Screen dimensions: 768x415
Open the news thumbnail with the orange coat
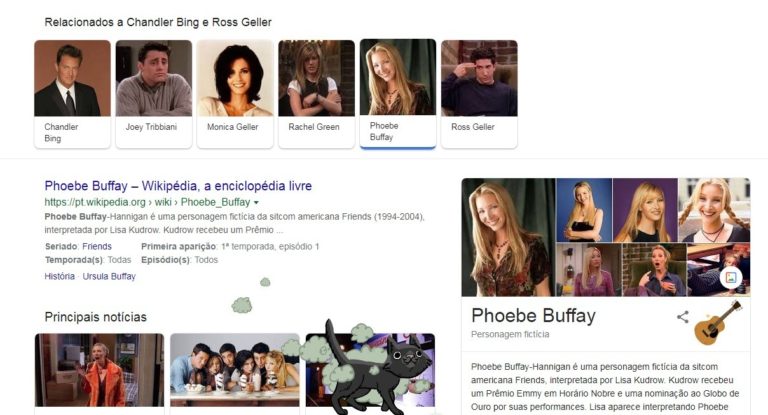[x=99, y=370]
